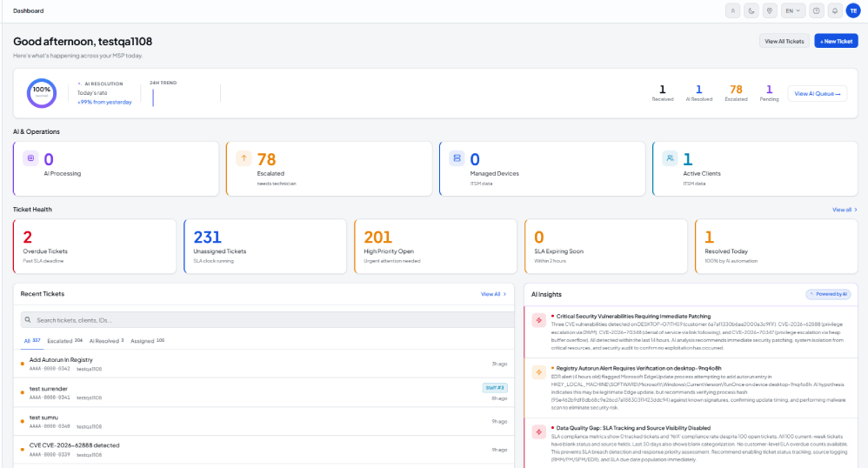
Task: Focus the Search tickets, clients, IDs field
Action: pyautogui.click(x=267, y=319)
